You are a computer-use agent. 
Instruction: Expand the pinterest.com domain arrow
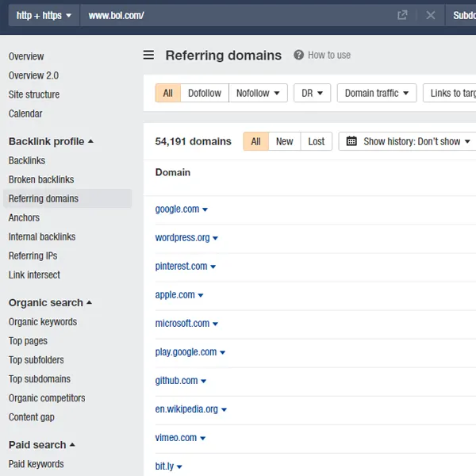[213, 267]
